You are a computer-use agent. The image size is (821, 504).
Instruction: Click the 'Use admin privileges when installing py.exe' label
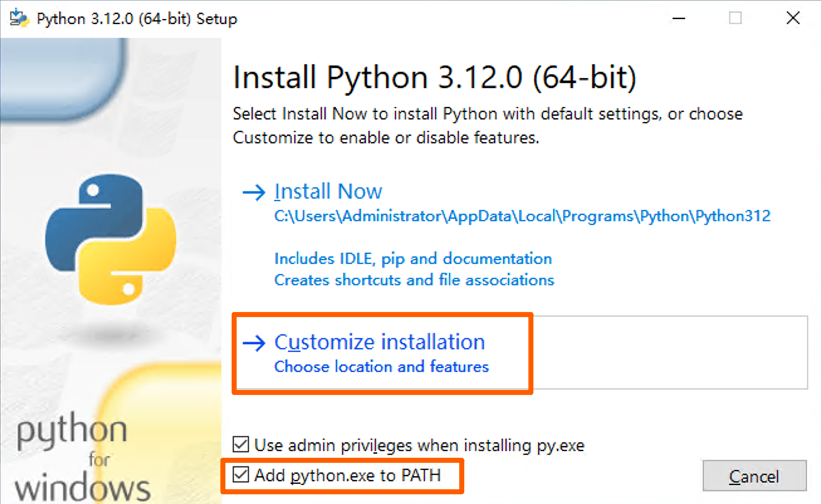[419, 446]
